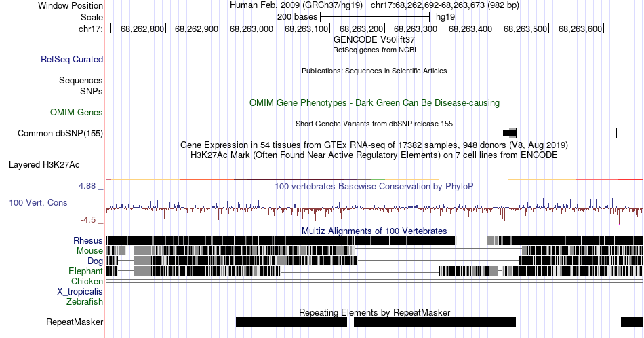Click the 68,263,300 ruler position

point(416,29)
